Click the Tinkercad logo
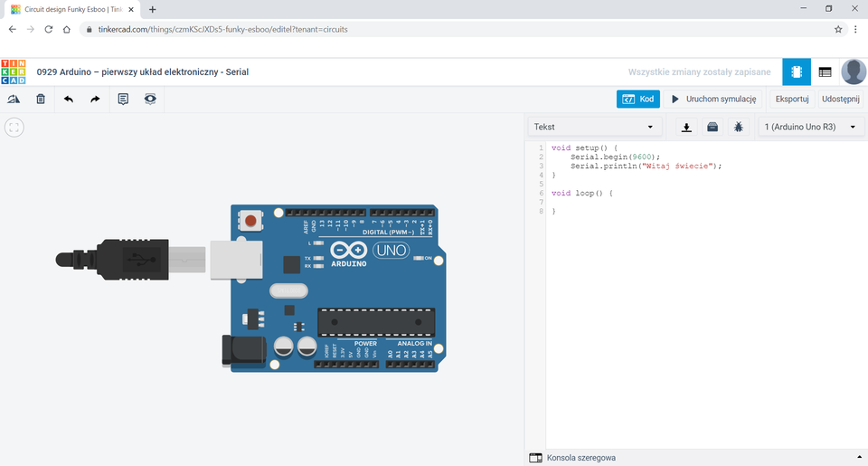This screenshot has height=466, width=868. (x=14, y=72)
